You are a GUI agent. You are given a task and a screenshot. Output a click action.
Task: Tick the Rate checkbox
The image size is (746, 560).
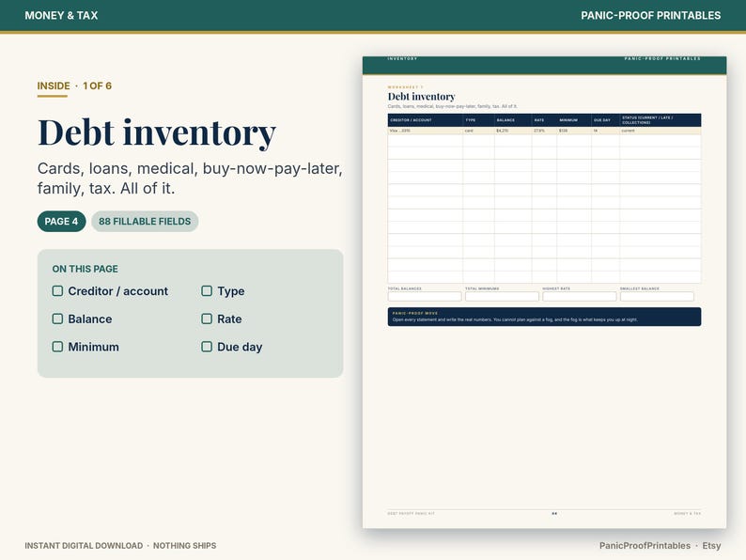click(207, 319)
